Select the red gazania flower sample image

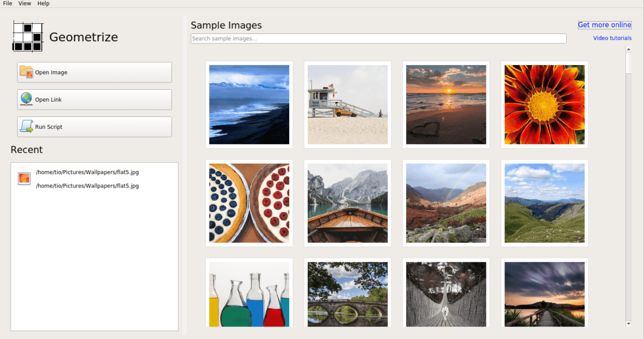(x=545, y=105)
